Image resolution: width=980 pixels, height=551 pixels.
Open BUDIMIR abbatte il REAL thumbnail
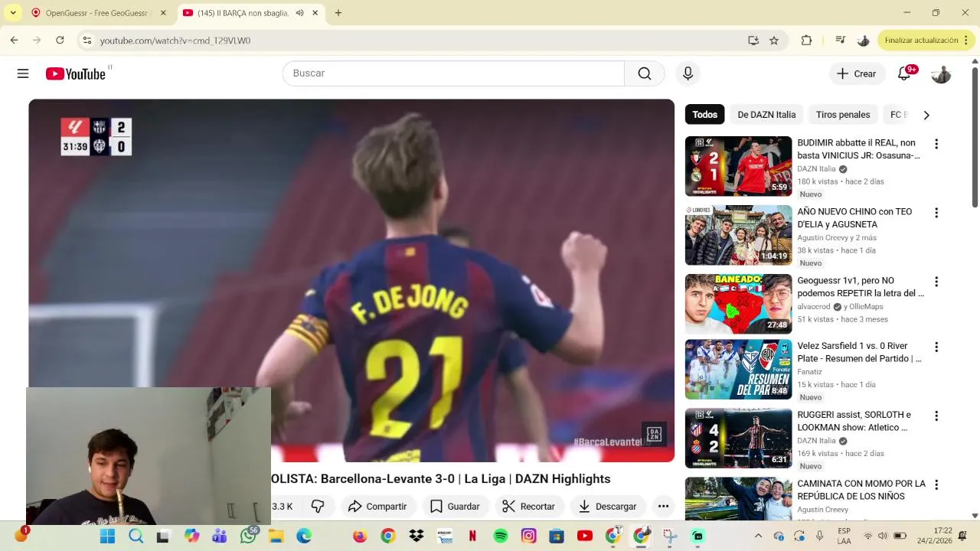738,166
